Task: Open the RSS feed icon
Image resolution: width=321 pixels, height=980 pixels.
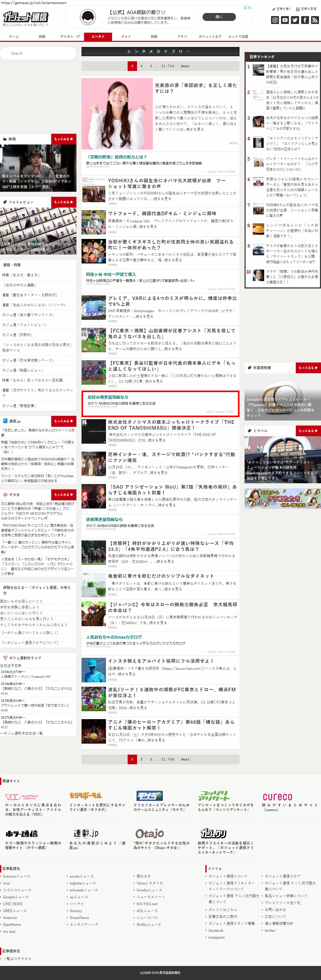Action: [315, 20]
